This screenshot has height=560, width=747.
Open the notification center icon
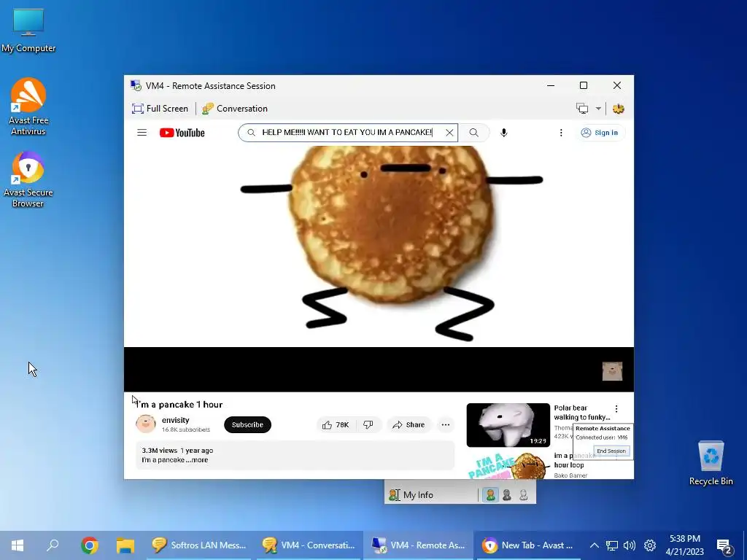coord(724,546)
